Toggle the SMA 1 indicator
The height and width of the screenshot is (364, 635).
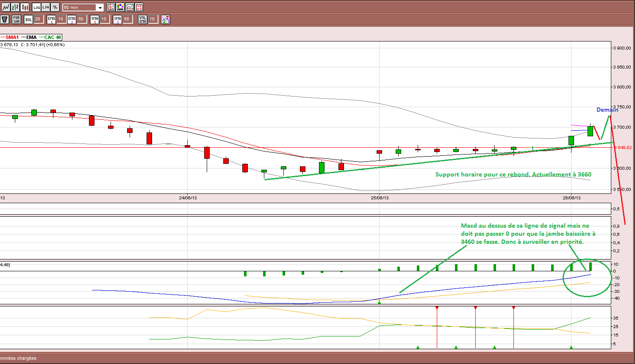coord(94,19)
